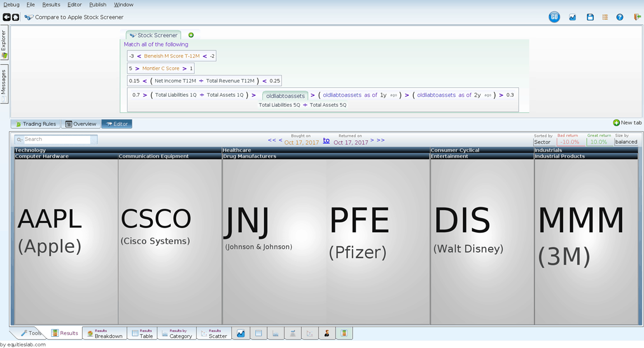Click the back arrow icon
The width and height of the screenshot is (644, 348).
[x=7, y=17]
